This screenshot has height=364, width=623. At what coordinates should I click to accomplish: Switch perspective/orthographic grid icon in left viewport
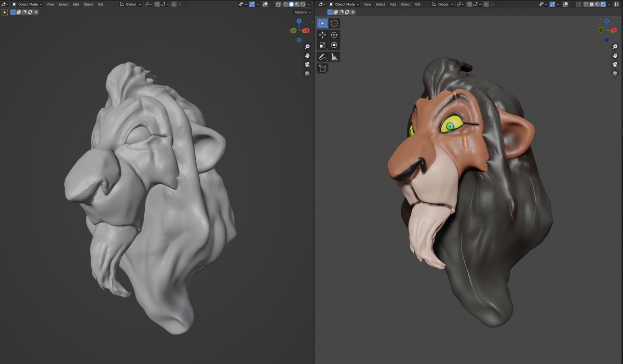[x=307, y=73]
